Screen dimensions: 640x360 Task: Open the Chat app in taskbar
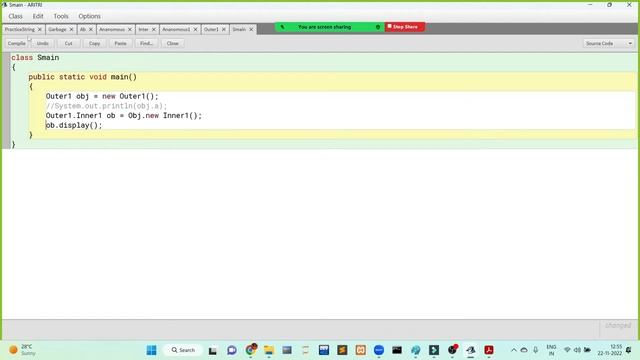[x=232, y=350]
